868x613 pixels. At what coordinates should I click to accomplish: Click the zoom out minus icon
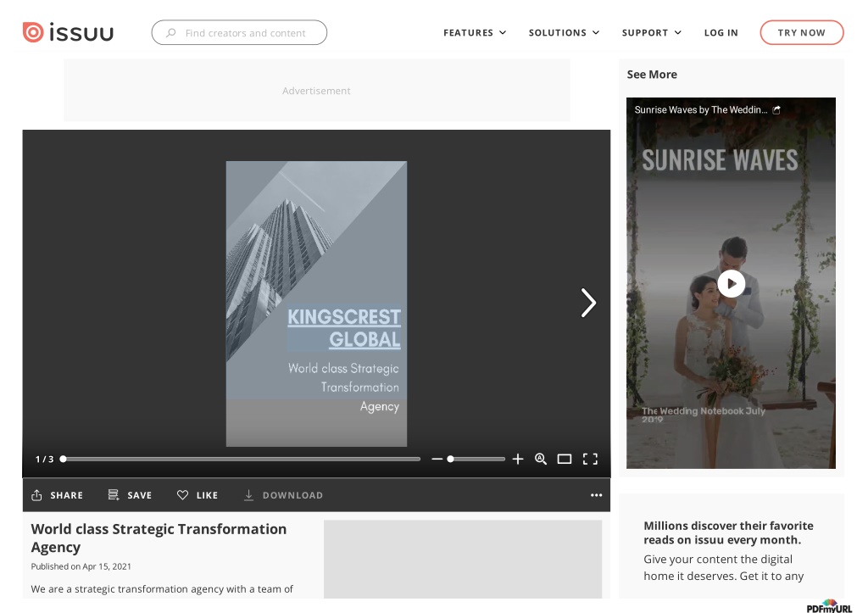pos(437,459)
